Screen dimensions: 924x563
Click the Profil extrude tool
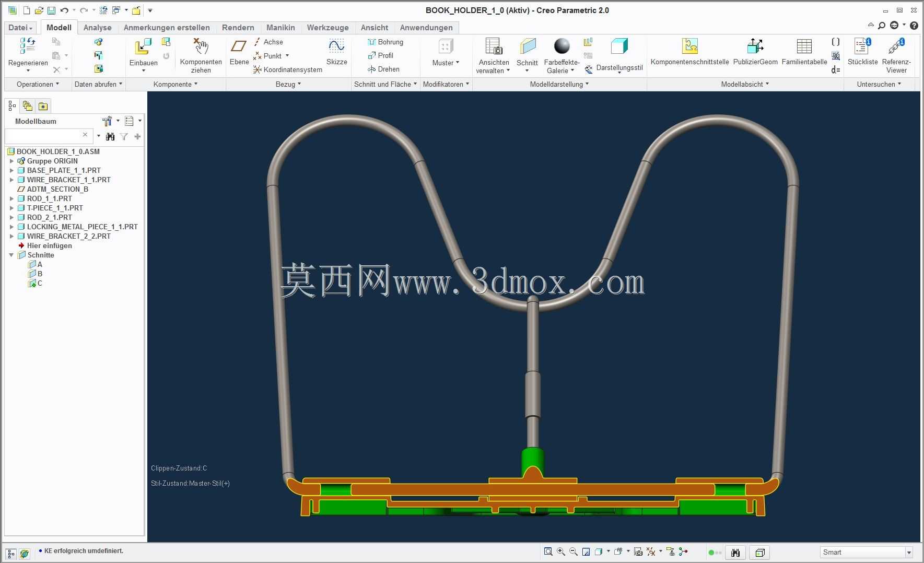tap(381, 55)
